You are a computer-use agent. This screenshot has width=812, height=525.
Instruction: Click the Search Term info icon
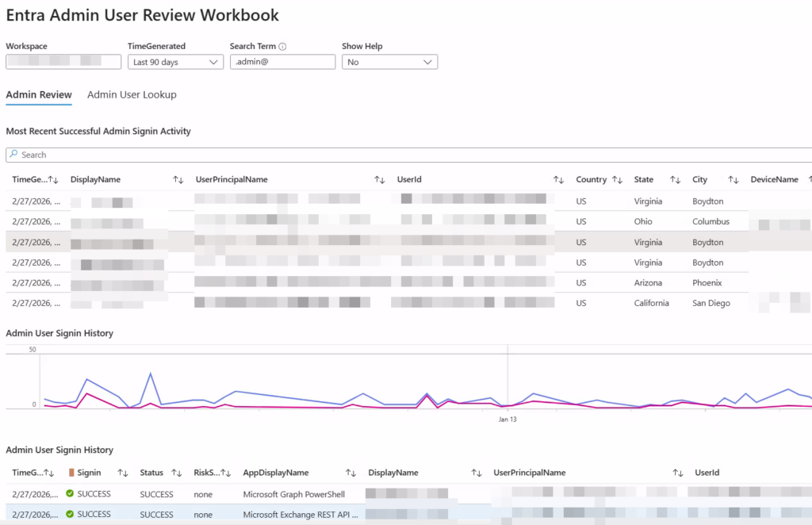pos(282,47)
